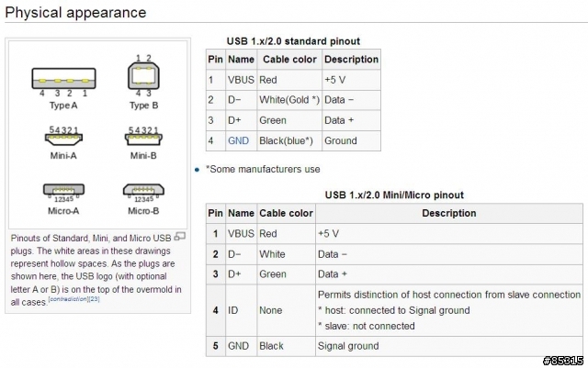The image size is (588, 368).
Task: Click the ID name cell in Mini/Micro table
Action: pyautogui.click(x=233, y=310)
